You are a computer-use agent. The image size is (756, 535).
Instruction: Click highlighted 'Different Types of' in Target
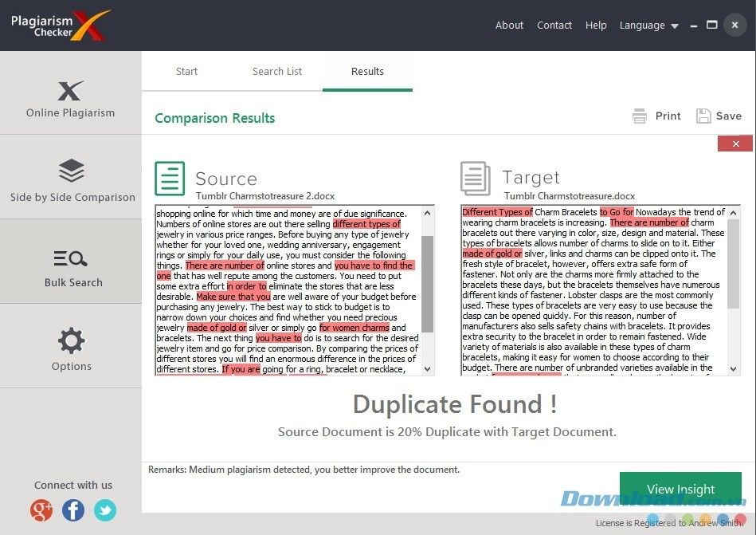pos(497,212)
